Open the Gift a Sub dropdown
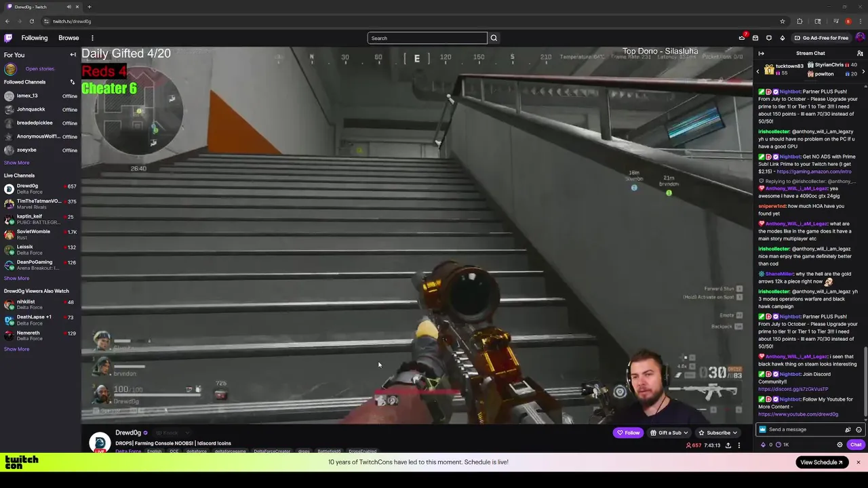The width and height of the screenshot is (868, 488). [x=669, y=432]
